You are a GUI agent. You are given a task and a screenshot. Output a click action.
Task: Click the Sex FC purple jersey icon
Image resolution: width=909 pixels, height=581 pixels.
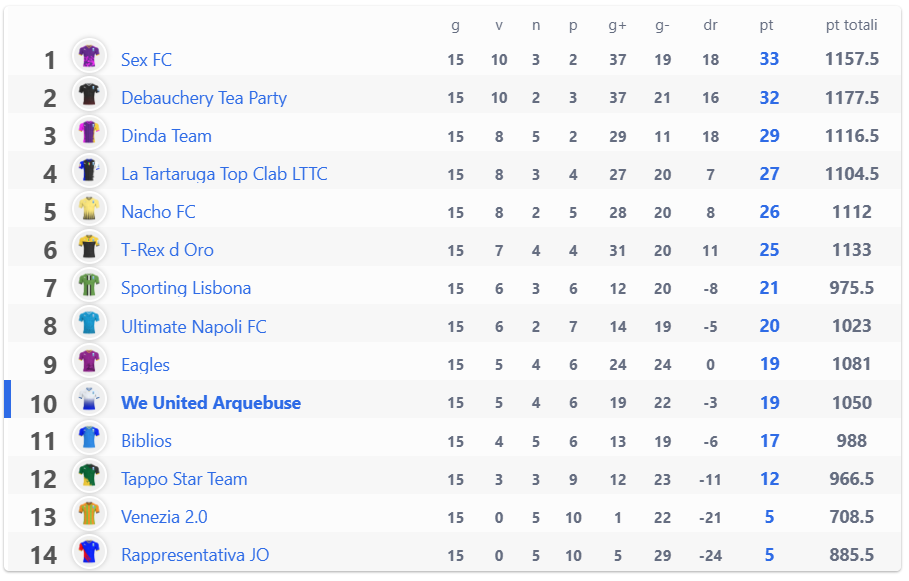(89, 56)
